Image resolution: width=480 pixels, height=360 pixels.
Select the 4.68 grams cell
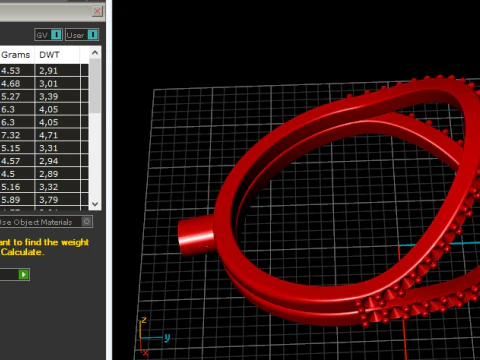pos(17,84)
